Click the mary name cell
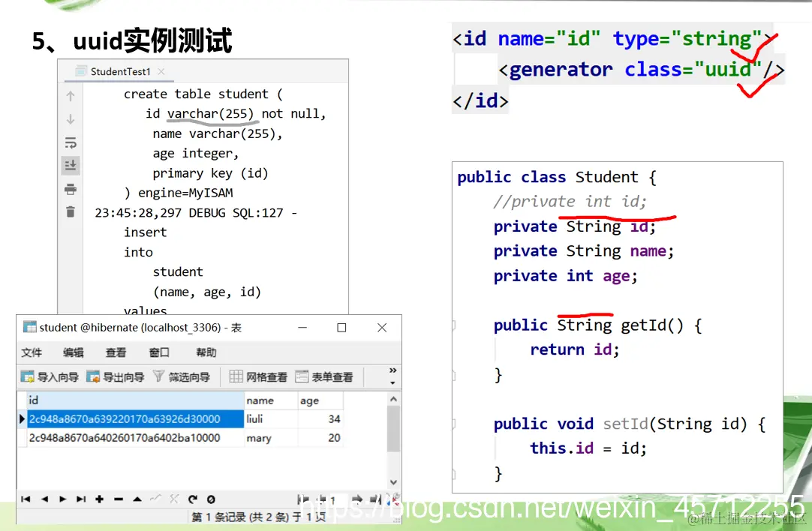The width and height of the screenshot is (812, 531). [271, 438]
